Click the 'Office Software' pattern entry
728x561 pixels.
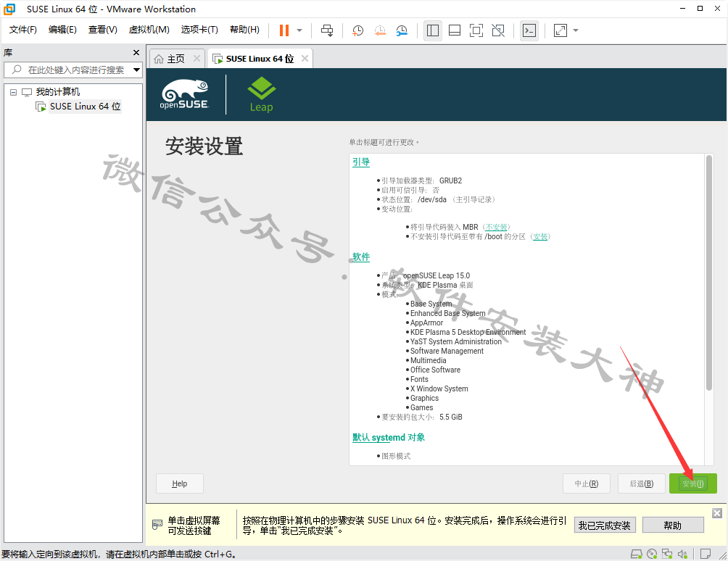pyautogui.click(x=436, y=370)
